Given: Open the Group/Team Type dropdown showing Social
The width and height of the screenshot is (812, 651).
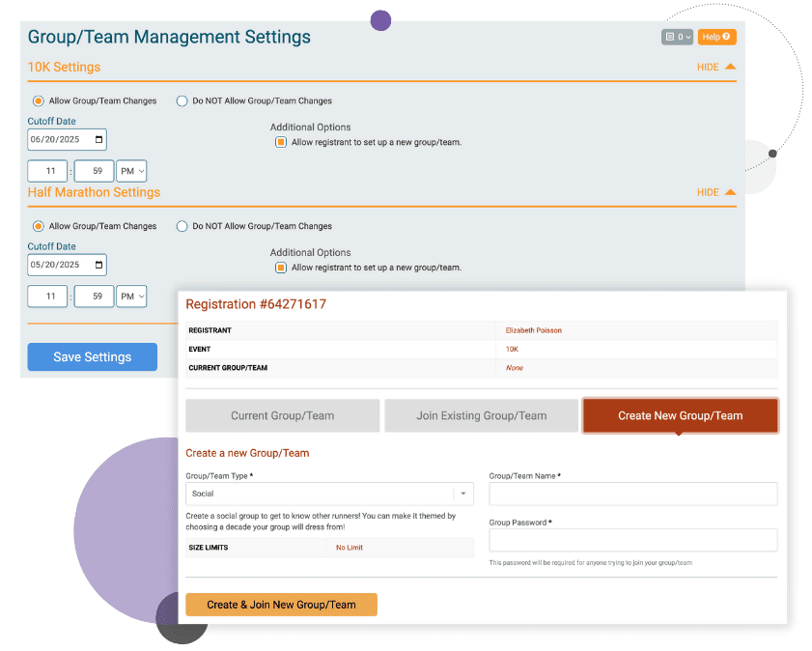Looking at the screenshot, I should (x=329, y=494).
